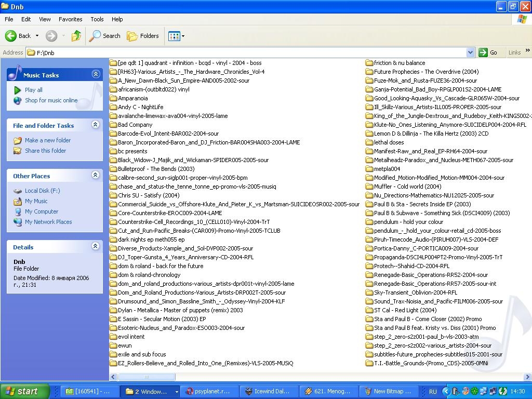Open the Tools menu
Screen dimensions: 532x399
click(x=97, y=19)
